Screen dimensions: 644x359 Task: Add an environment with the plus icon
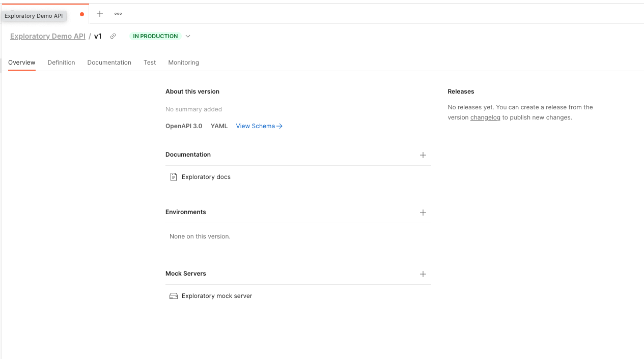coord(423,213)
